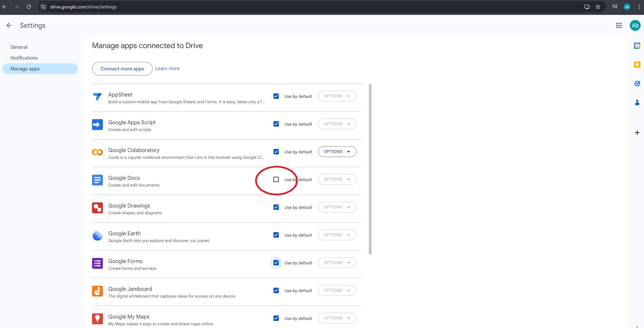Click 'Create forms and surveys' description
Image resolution: width=644 pixels, height=328 pixels.
[x=132, y=268]
